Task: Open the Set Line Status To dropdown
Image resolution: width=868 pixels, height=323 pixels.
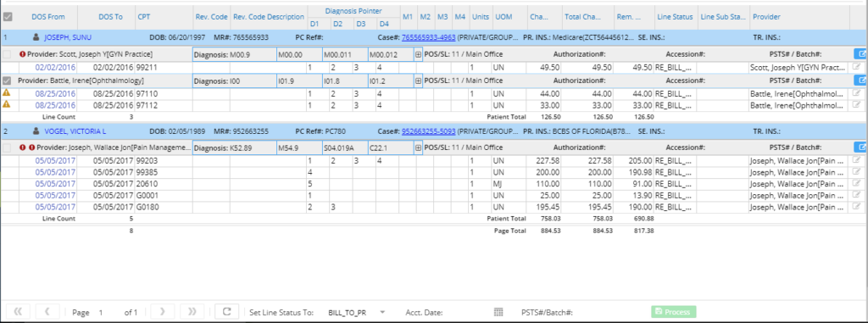Action: pos(382,313)
